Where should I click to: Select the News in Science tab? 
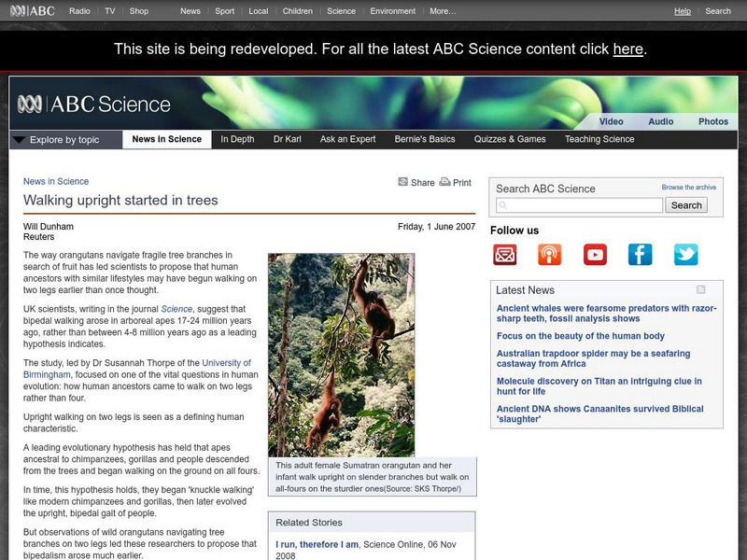coord(167,139)
